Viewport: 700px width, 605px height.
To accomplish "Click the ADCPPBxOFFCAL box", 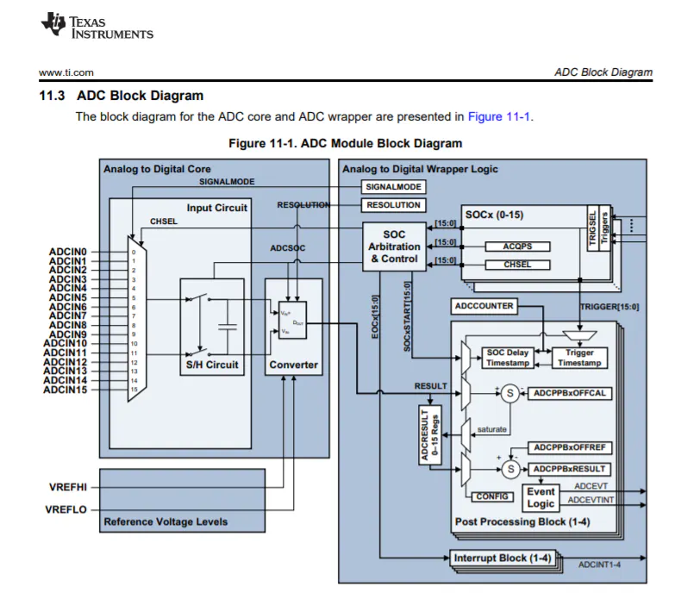I will point(570,393).
